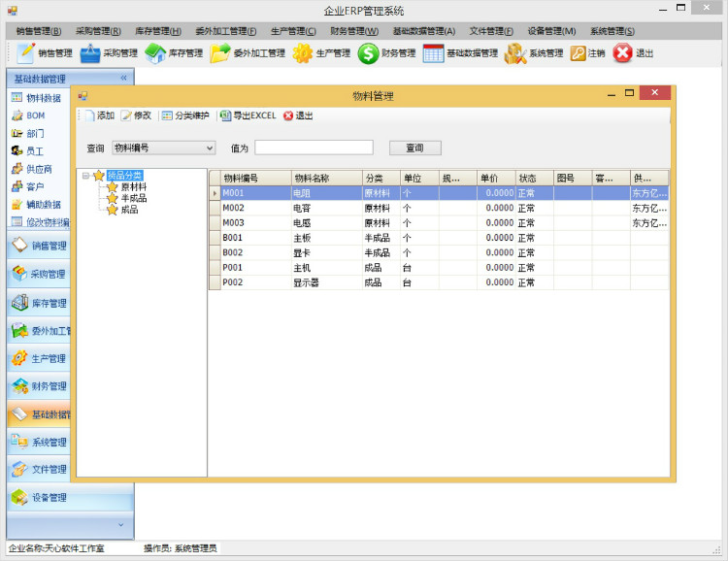Open the 销售管理(B) menu

click(x=39, y=31)
